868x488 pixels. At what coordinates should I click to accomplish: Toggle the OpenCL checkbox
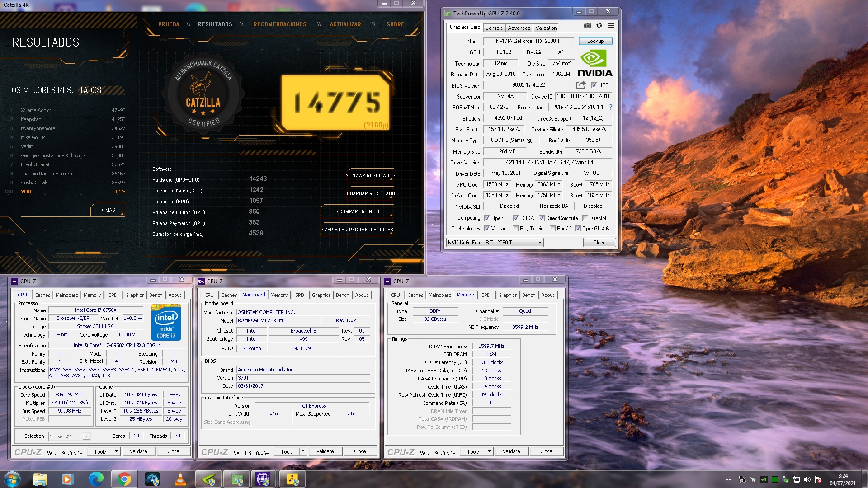point(487,218)
